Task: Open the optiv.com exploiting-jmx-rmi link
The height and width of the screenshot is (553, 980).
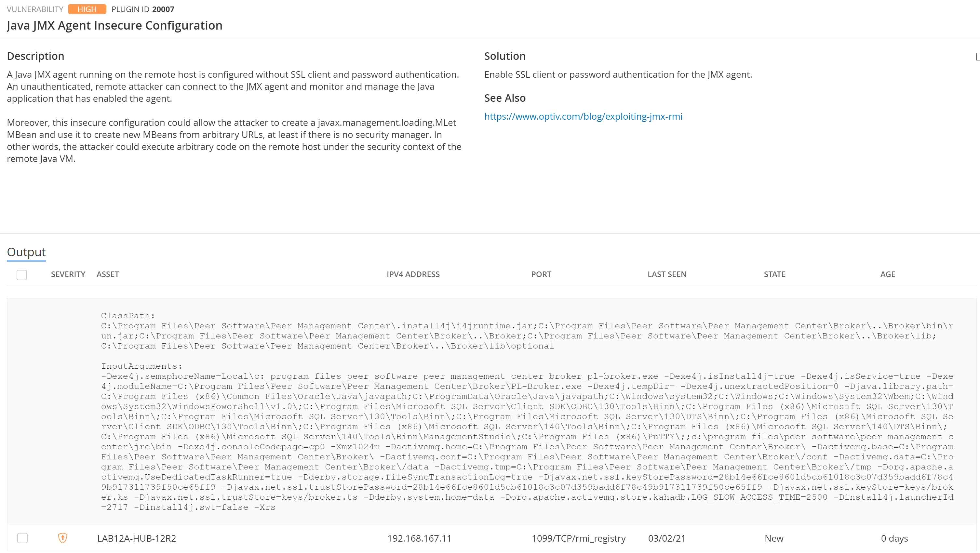Action: pos(583,116)
